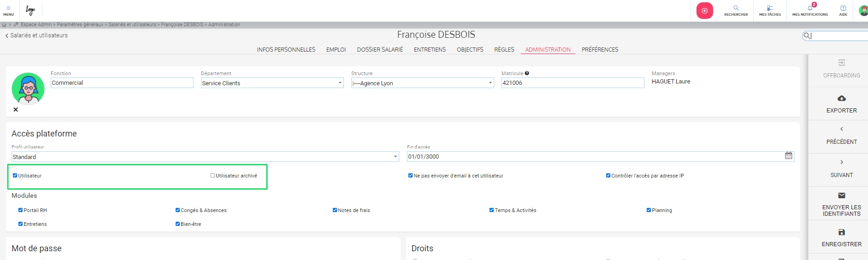The image size is (868, 260).
Task: Switch to the Infos Personnelles tab
Action: tap(286, 50)
